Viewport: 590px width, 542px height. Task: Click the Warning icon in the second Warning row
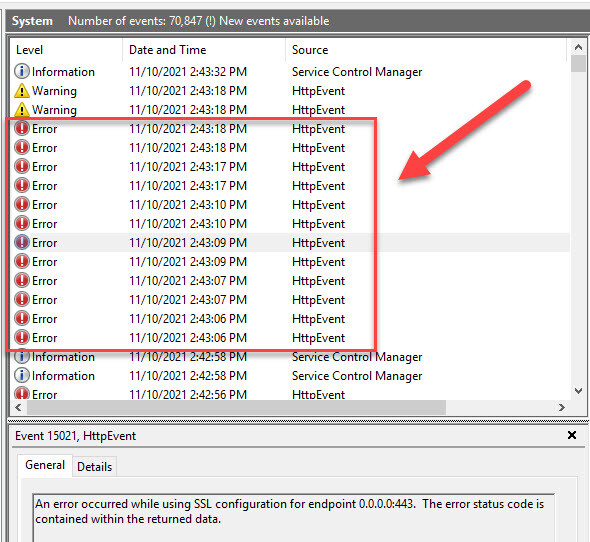click(22, 110)
